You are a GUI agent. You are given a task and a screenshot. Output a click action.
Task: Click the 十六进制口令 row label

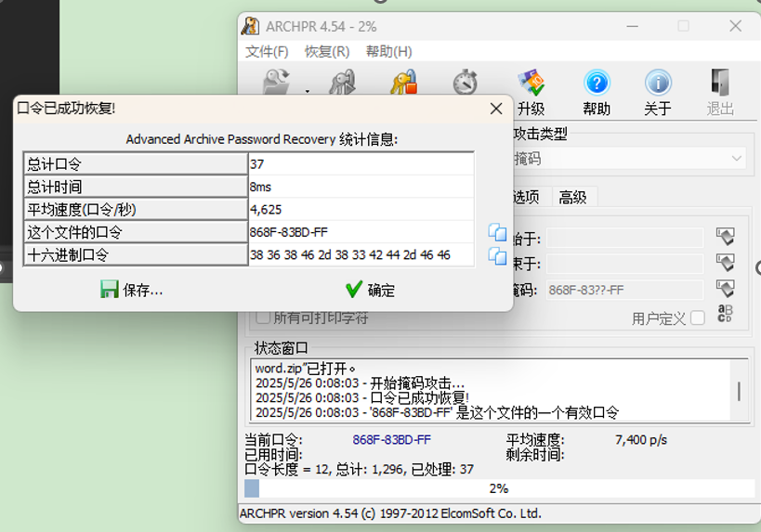click(136, 255)
